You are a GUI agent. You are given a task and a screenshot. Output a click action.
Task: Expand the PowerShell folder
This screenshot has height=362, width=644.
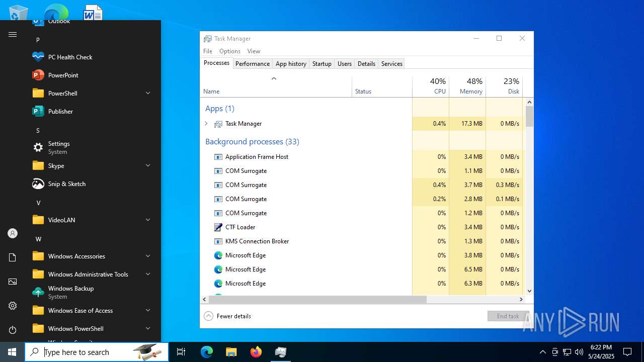tap(92, 93)
